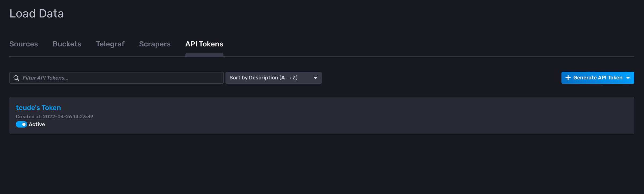
Task: Click the magnifying glass icon in the filter field
Action: [x=16, y=78]
